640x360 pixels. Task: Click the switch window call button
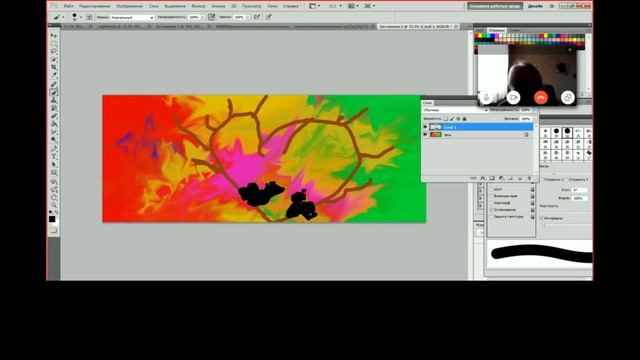(568, 98)
